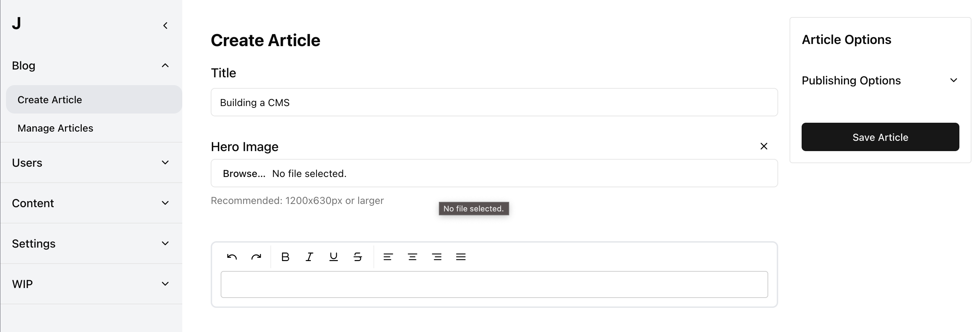Collapse the Blog section
The width and height of the screenshot is (980, 332).
coord(165,65)
